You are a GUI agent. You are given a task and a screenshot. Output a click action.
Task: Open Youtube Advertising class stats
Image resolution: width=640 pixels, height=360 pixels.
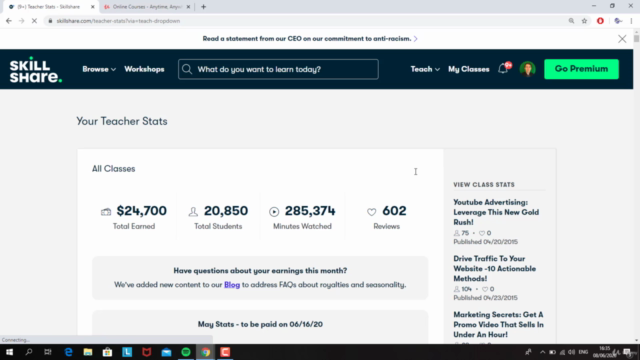(x=496, y=212)
